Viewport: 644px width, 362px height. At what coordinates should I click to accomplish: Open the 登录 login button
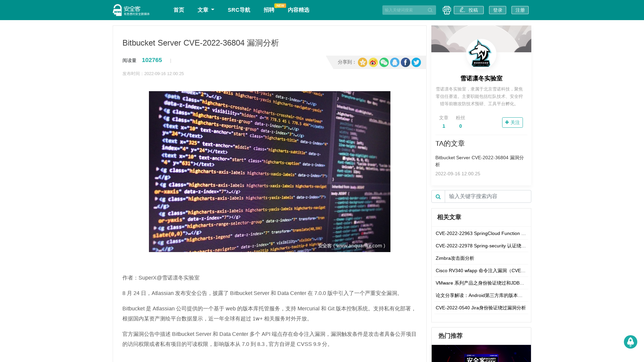coord(497,10)
